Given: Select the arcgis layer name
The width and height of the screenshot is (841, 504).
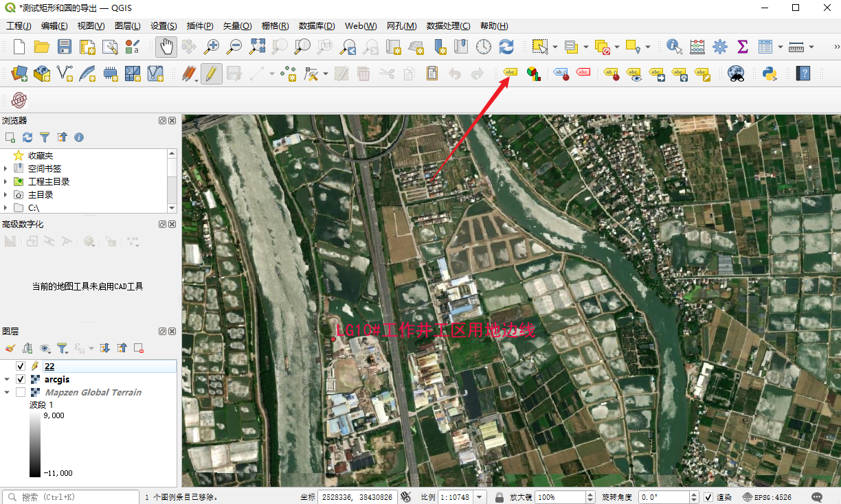Looking at the screenshot, I should click(x=57, y=380).
